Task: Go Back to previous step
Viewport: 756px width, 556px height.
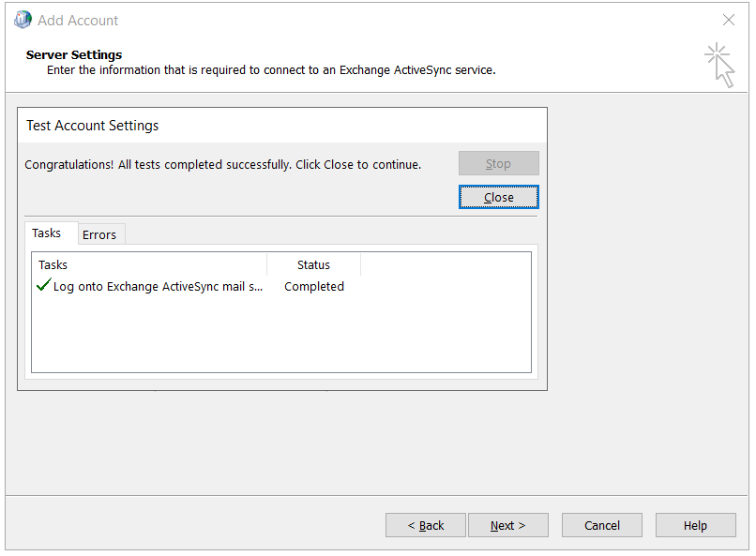Action: click(426, 525)
